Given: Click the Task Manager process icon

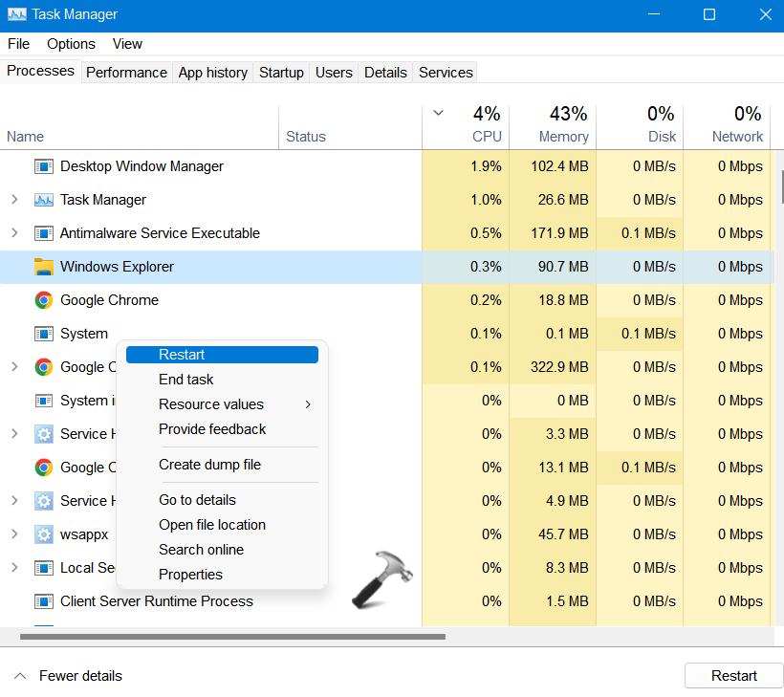Looking at the screenshot, I should click(x=43, y=200).
